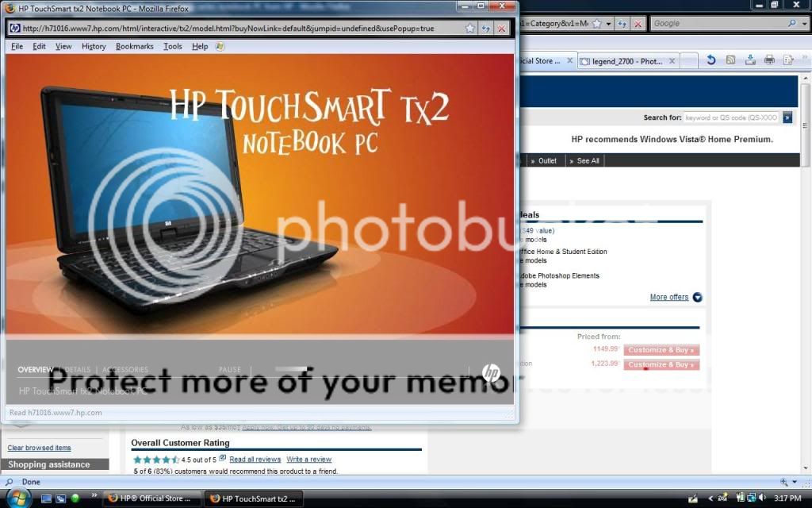Select the See All navigation item

(x=588, y=160)
